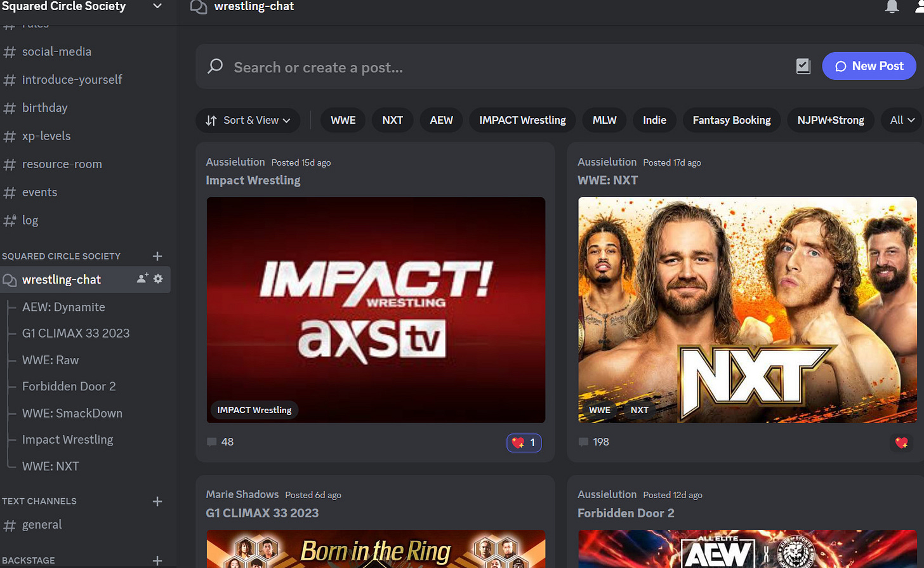Screen dimensions: 924x568
Task: Open the WWE: SmackDown thread
Action: tap(72, 413)
